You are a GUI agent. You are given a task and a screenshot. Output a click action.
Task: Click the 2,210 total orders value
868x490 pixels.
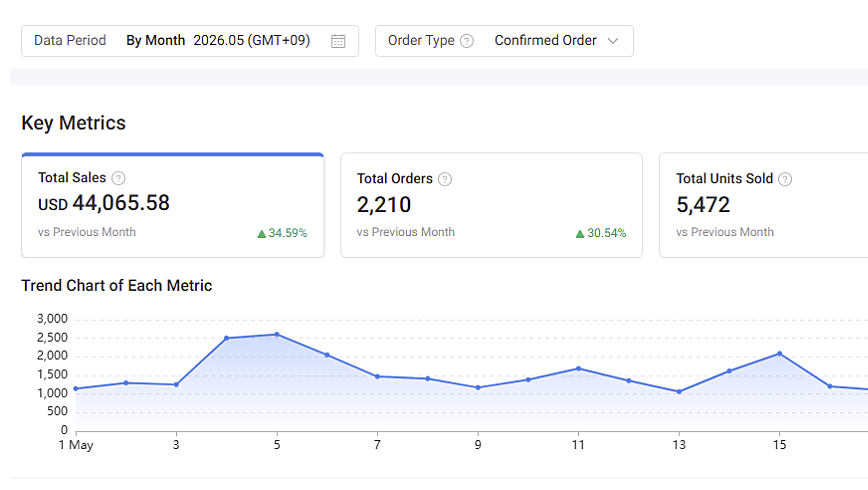(x=384, y=205)
